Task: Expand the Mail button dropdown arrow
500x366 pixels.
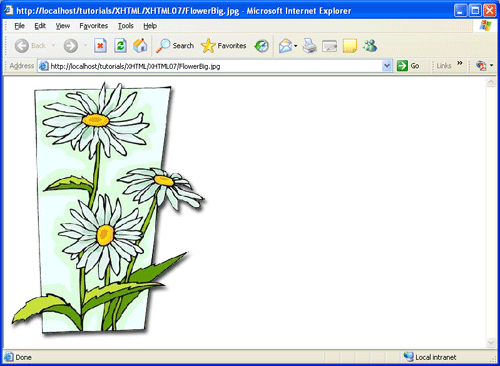Action: [x=296, y=46]
